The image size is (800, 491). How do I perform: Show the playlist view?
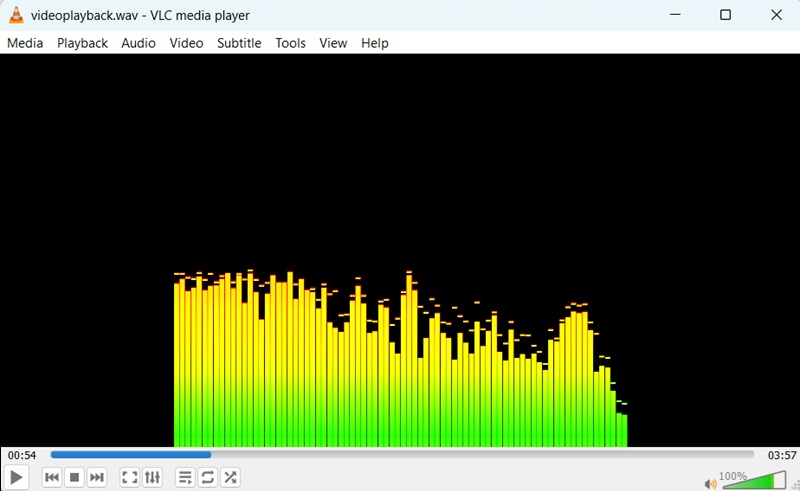[x=185, y=477]
